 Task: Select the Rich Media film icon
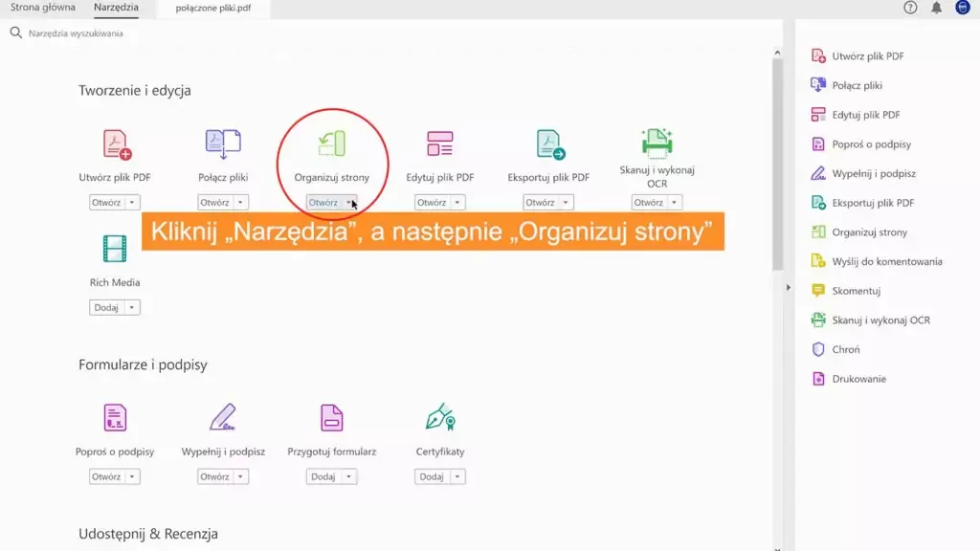(x=115, y=249)
